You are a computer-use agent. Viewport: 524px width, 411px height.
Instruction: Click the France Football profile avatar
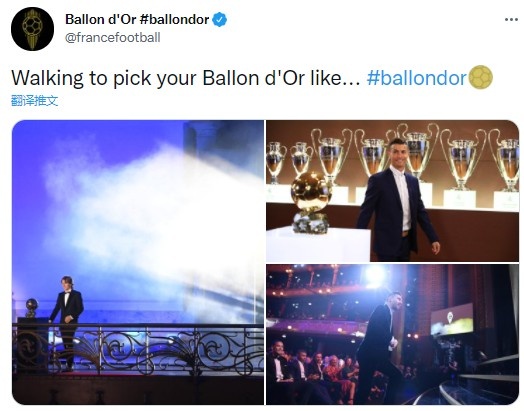coord(32,29)
